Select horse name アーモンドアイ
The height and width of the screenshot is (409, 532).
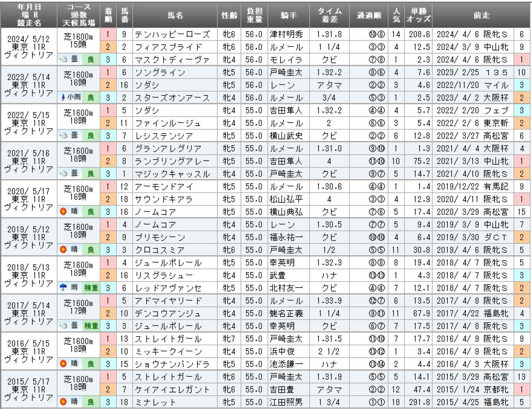tap(164, 187)
